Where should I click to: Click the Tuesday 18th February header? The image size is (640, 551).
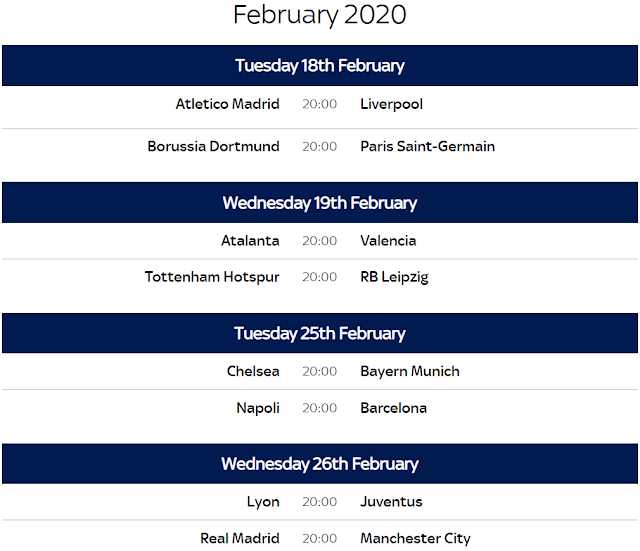[x=320, y=66]
